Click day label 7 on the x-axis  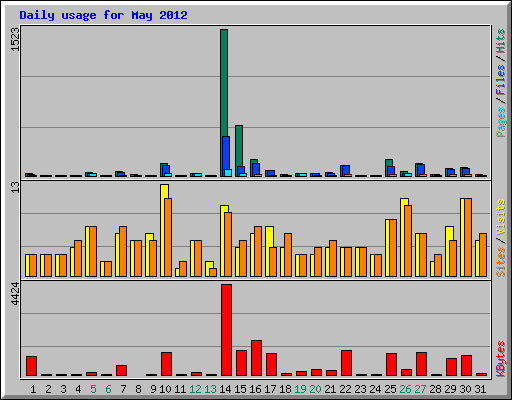123,389
